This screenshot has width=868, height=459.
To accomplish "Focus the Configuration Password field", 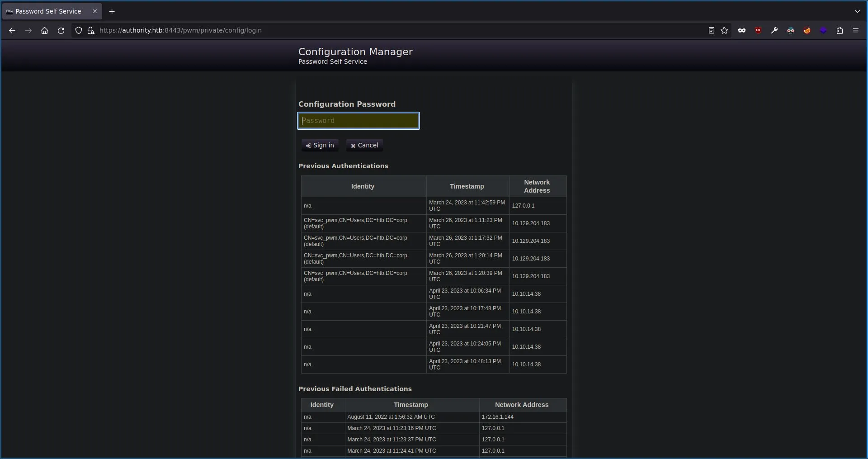I will (x=359, y=121).
